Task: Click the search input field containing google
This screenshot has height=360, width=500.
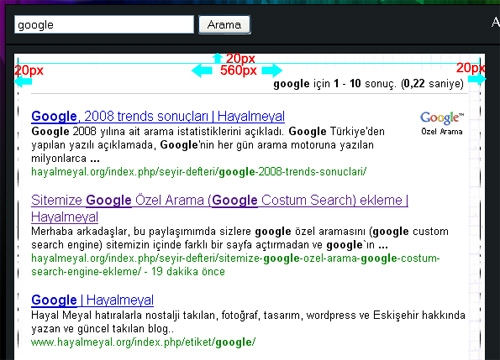Action: [x=104, y=25]
